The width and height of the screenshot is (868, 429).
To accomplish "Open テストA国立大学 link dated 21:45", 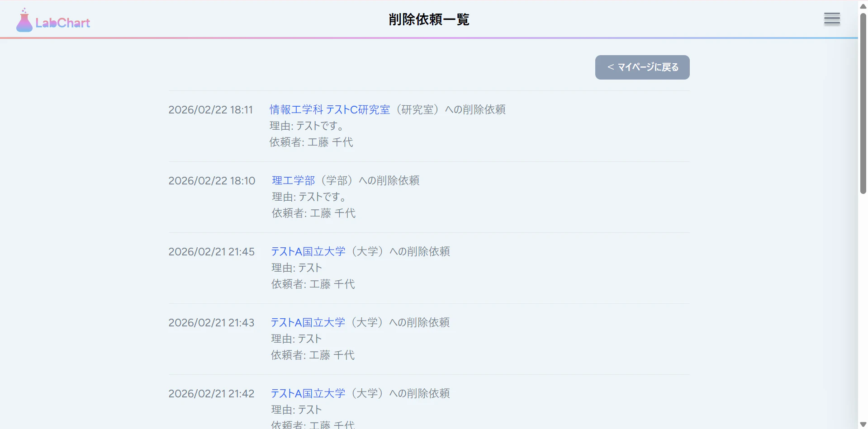I will click(308, 252).
